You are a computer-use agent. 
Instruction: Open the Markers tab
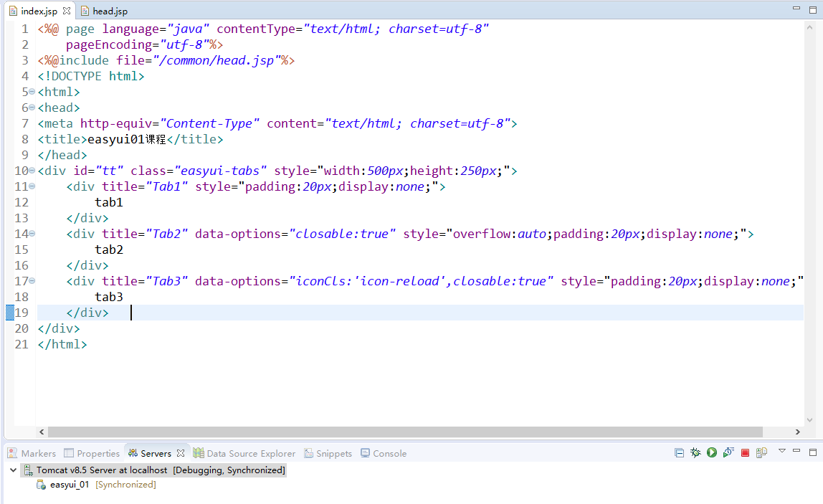32,453
